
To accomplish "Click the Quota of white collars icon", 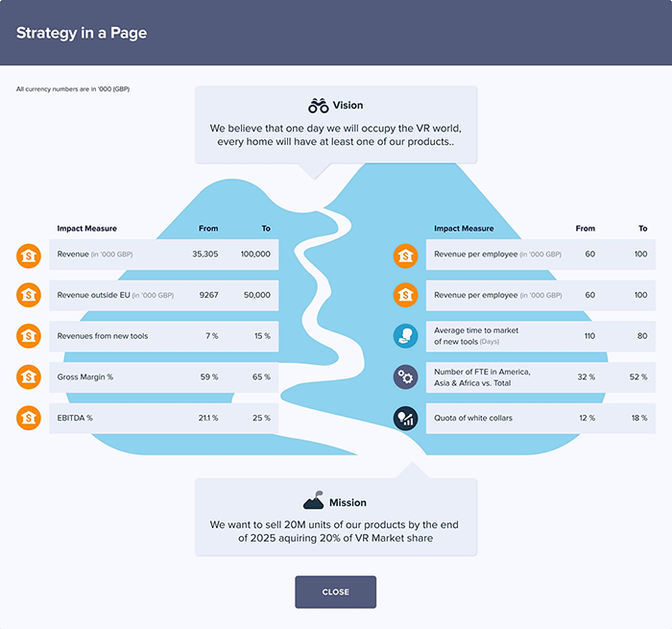I will point(405,418).
